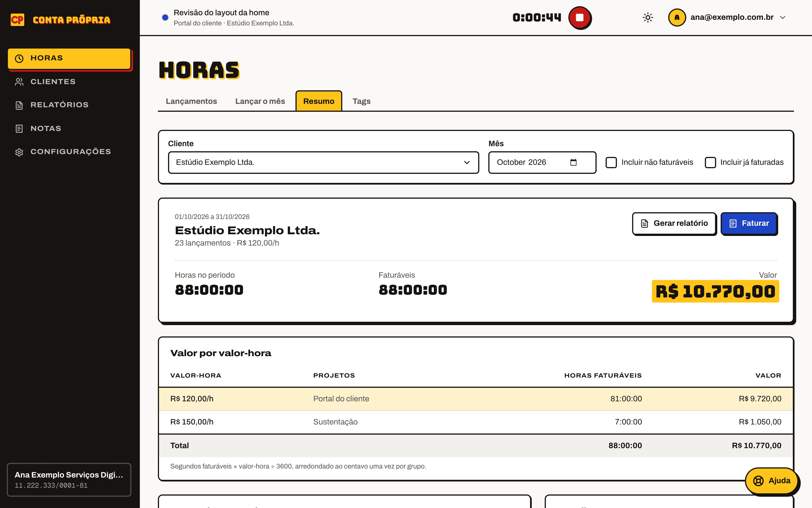Enable Incluir não faturáveis
This screenshot has width=812, height=508.
pyautogui.click(x=611, y=162)
